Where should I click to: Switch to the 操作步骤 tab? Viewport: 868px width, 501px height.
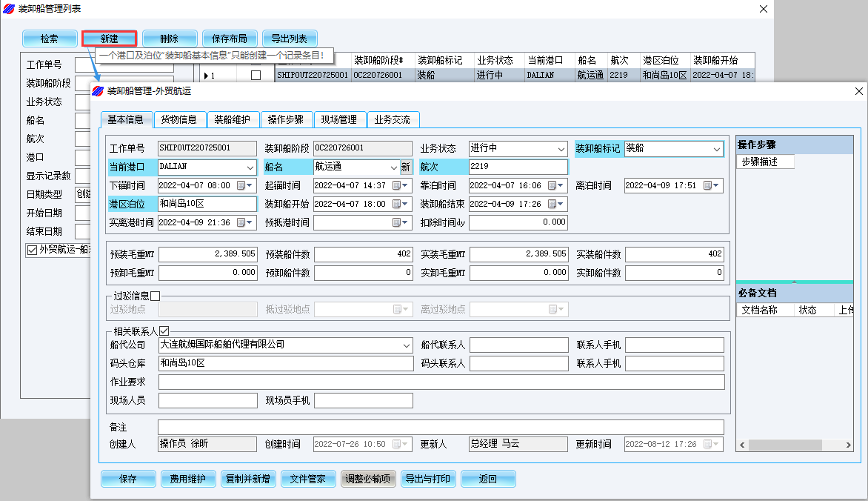pyautogui.click(x=285, y=119)
